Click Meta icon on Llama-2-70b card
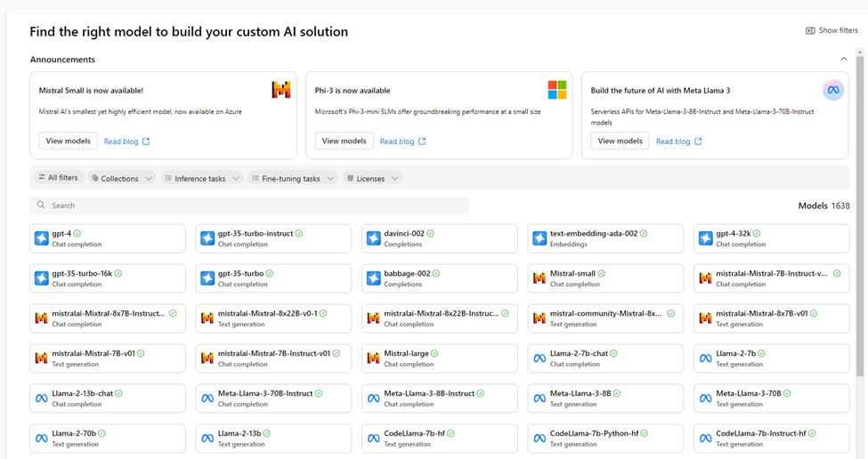 click(x=42, y=439)
